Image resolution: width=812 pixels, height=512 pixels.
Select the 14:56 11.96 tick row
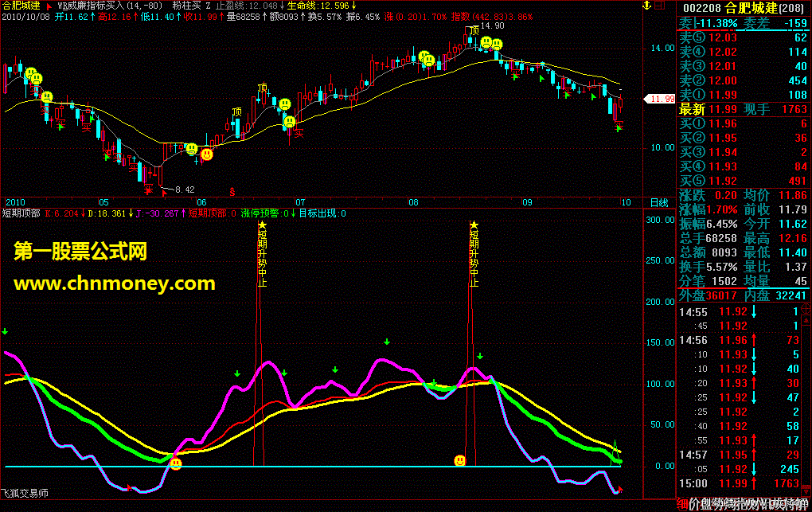pos(740,341)
